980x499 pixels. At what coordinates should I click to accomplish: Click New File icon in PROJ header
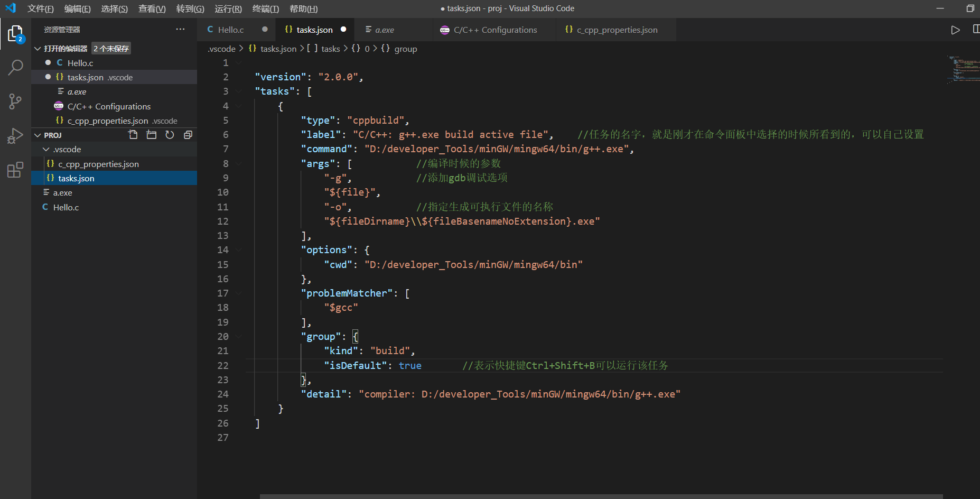133,135
